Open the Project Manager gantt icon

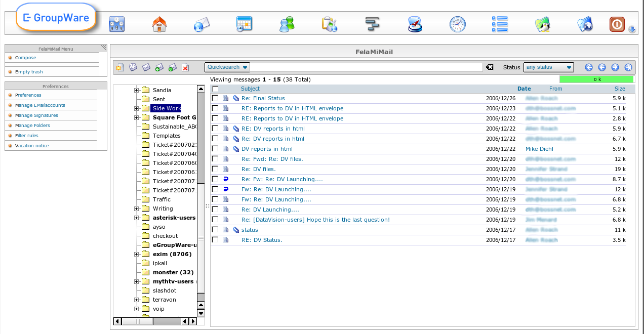pos(372,24)
